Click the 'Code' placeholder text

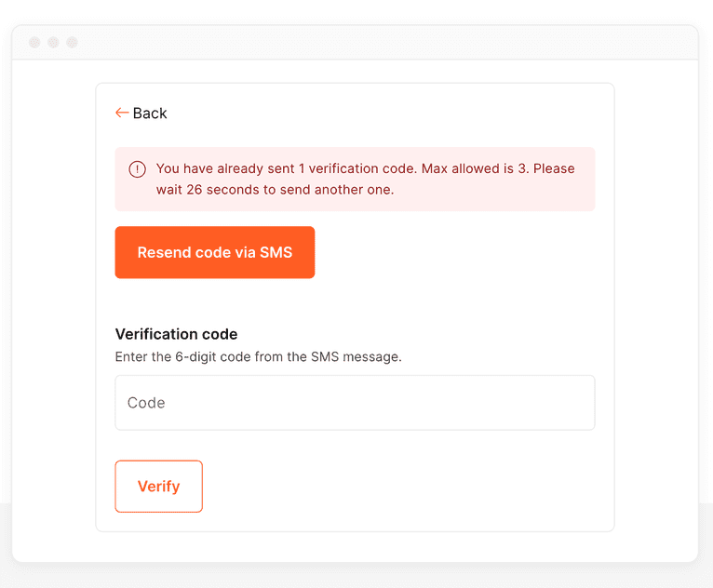tap(146, 403)
